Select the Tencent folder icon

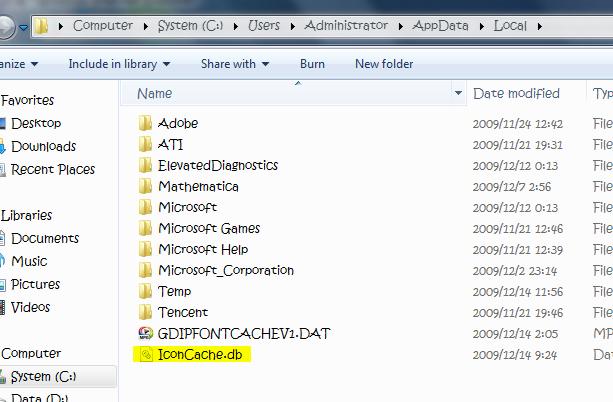(145, 312)
